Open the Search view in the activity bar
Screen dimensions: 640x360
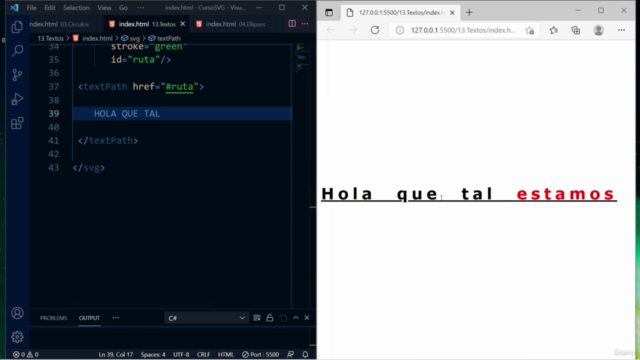(x=17, y=51)
